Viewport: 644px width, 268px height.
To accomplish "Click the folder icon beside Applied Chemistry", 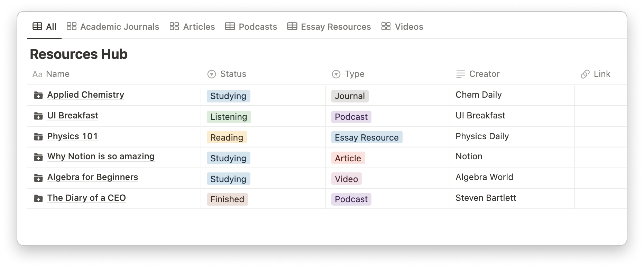I will point(38,95).
